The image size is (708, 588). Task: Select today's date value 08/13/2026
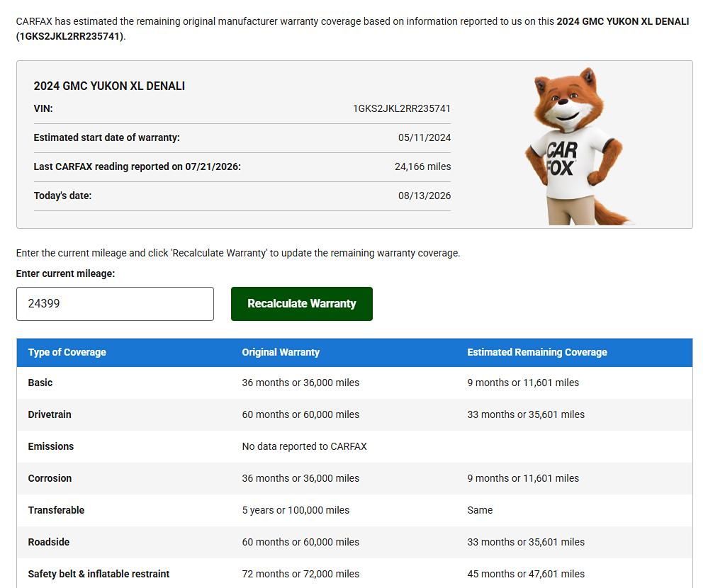[x=425, y=196]
